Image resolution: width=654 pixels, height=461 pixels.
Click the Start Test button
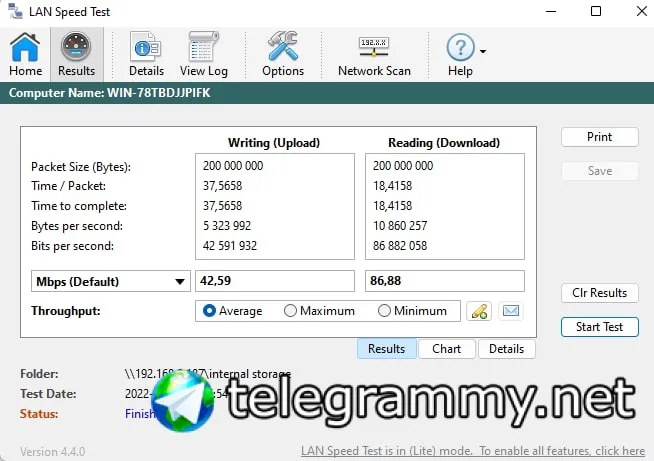click(599, 327)
